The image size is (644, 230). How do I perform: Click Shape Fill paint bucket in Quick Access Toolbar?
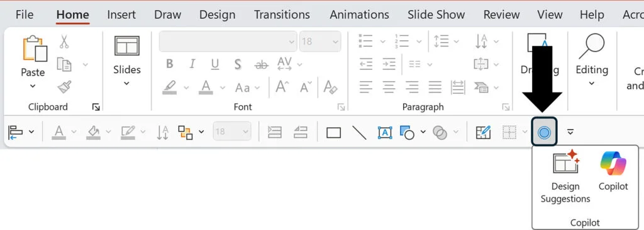[x=94, y=132]
